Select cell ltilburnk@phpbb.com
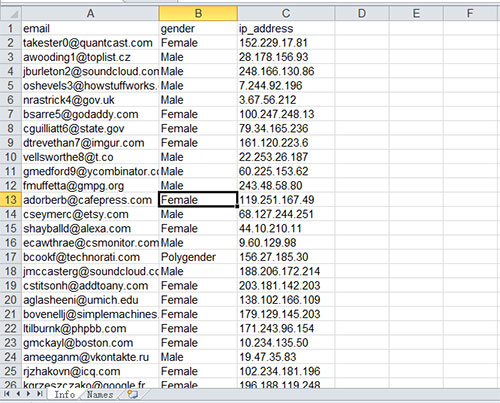The height and width of the screenshot is (403, 500). click(x=90, y=328)
